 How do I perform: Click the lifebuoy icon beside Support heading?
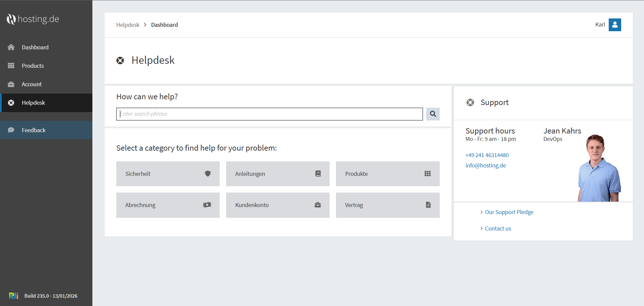(470, 103)
